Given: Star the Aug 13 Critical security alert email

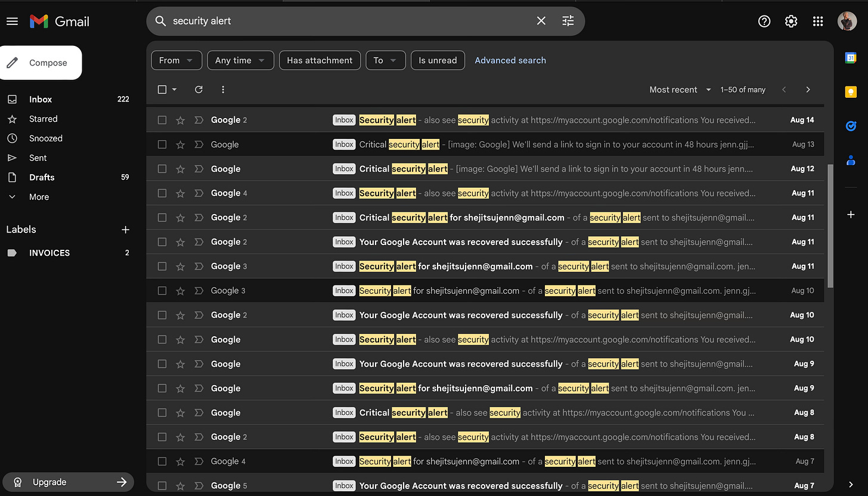Looking at the screenshot, I should coord(180,144).
